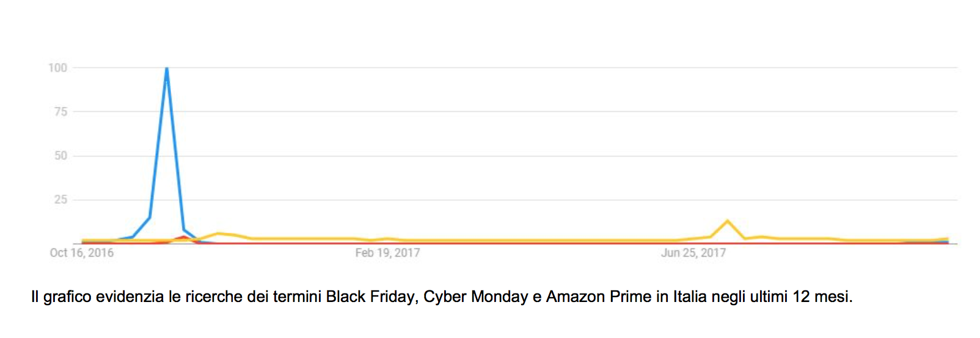Click the yellow line's right end point
This screenshot has height=338, width=980.
(x=947, y=239)
